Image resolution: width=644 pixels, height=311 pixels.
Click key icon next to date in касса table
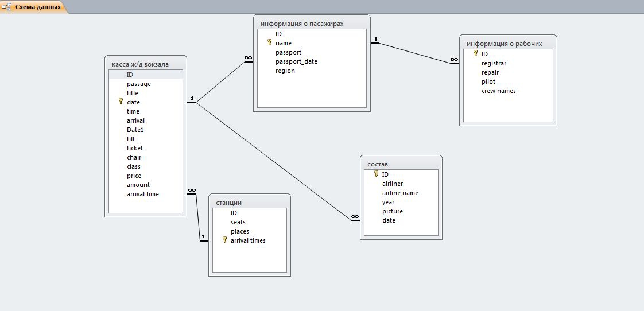pyautogui.click(x=121, y=102)
